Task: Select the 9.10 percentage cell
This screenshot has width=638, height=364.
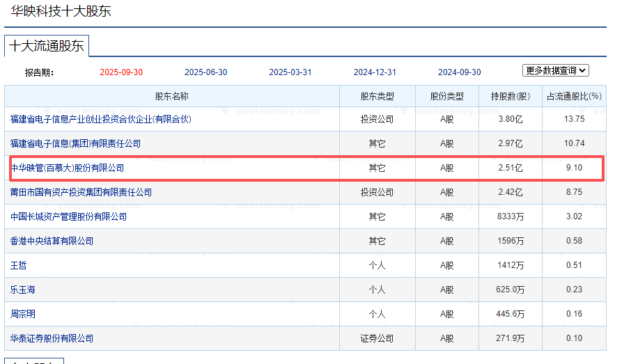Action: (574, 168)
